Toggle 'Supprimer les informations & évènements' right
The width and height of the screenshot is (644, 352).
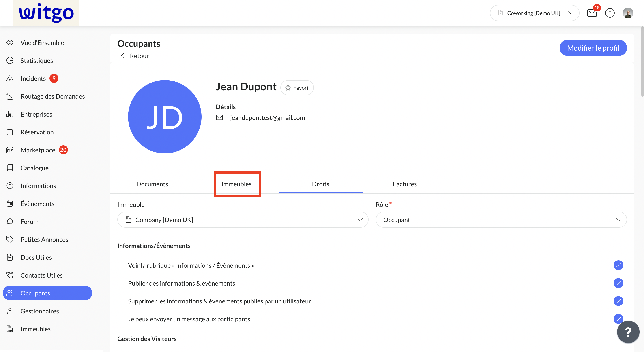point(618,301)
